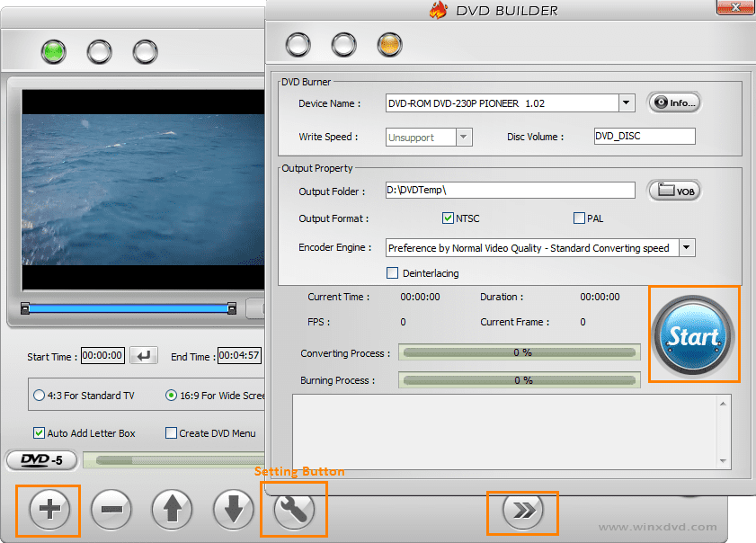
Task: Close the DVD Builder window
Action: [x=735, y=7]
